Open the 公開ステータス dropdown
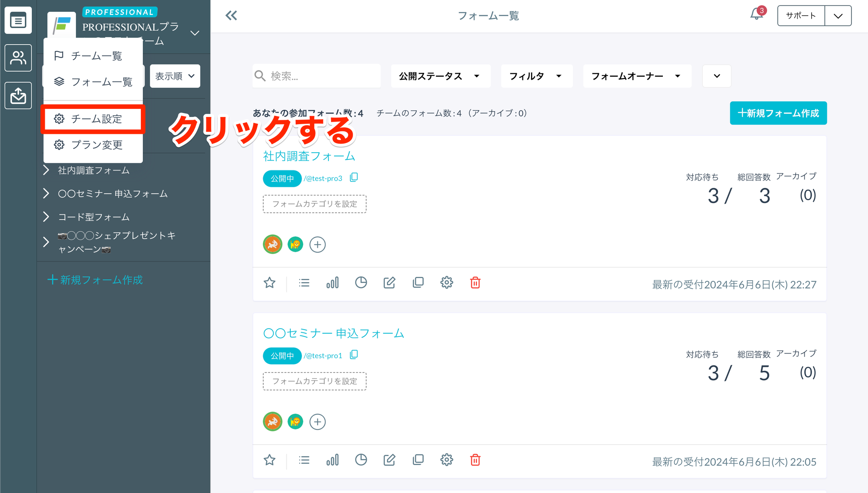The width and height of the screenshot is (868, 493). [x=440, y=76]
